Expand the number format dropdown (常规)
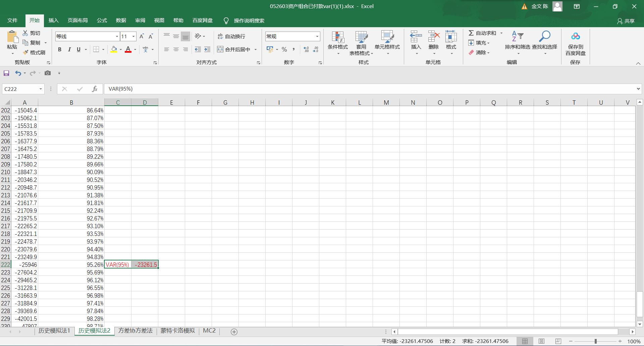This screenshot has width=644, height=346. (x=317, y=37)
